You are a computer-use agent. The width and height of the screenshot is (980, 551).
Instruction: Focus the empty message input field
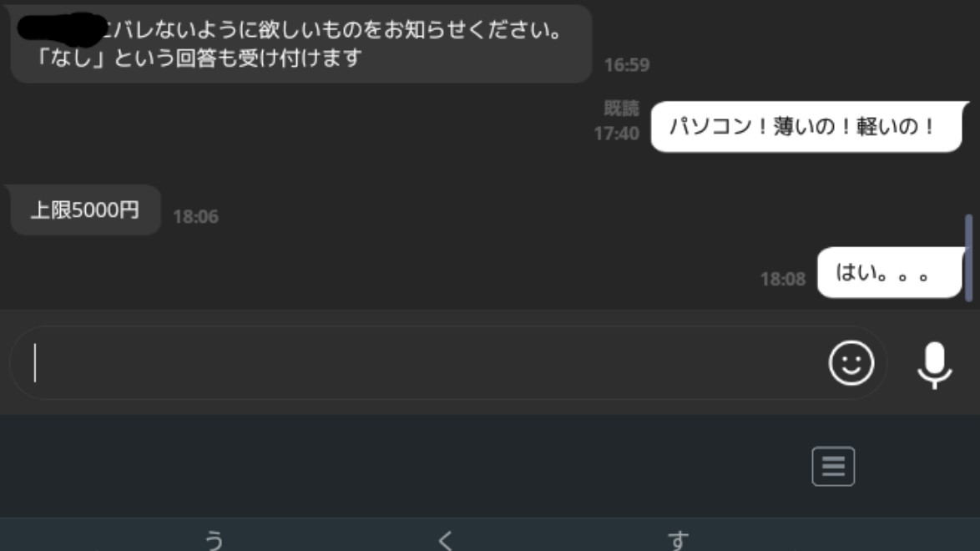tap(448, 363)
